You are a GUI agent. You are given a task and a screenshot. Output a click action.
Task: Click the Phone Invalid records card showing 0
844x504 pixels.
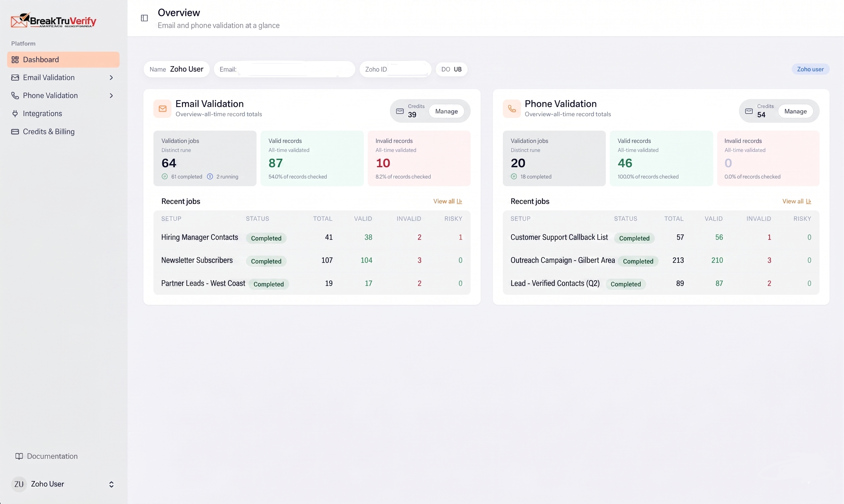[768, 159]
